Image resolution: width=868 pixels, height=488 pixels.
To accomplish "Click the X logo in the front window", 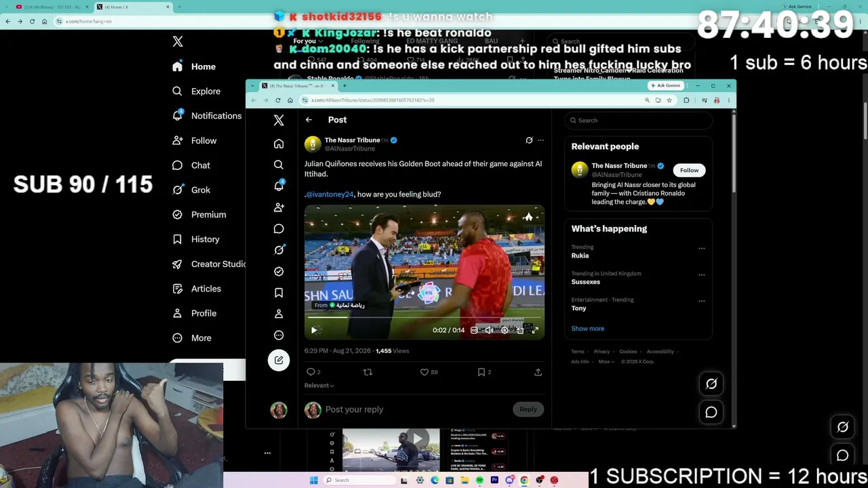I will point(279,120).
